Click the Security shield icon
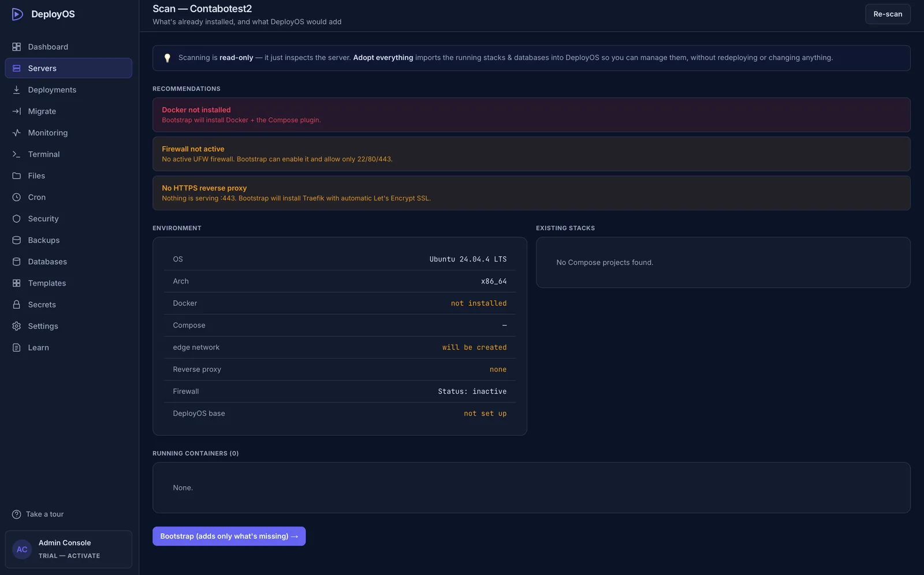924x575 pixels. pyautogui.click(x=17, y=219)
